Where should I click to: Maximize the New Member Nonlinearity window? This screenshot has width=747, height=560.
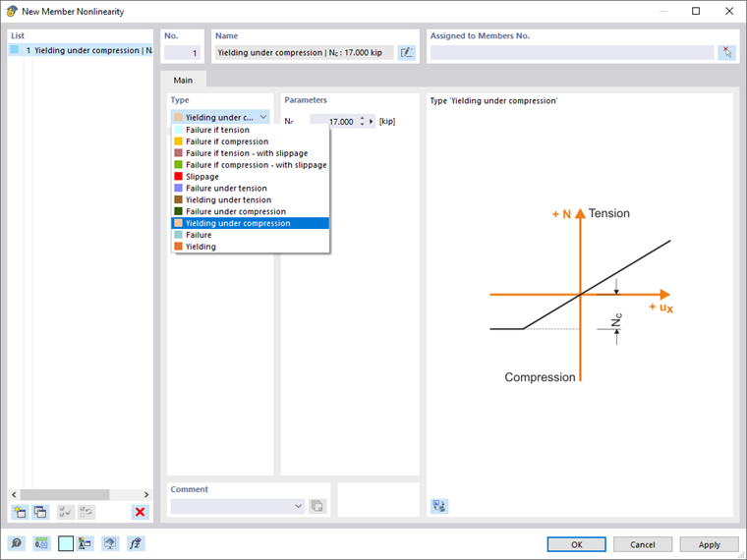pyautogui.click(x=696, y=11)
